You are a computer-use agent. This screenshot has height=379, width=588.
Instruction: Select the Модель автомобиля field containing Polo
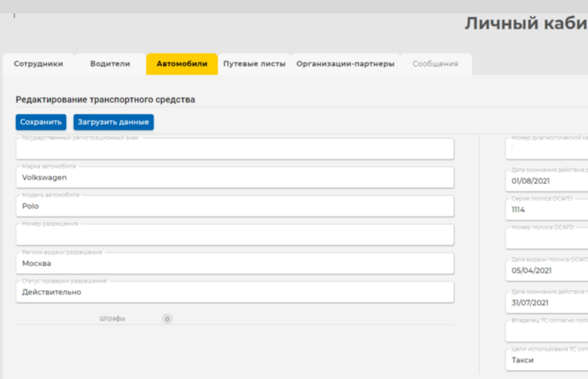pos(234,206)
